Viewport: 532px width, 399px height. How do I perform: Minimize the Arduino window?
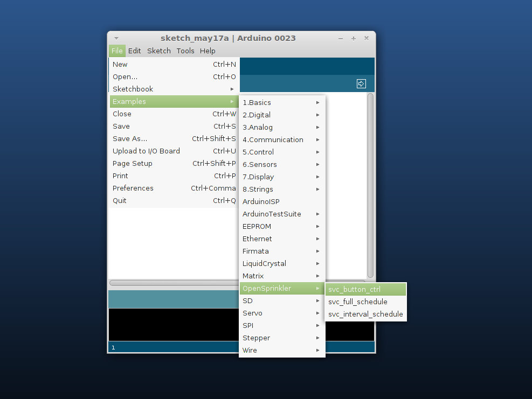pos(340,39)
